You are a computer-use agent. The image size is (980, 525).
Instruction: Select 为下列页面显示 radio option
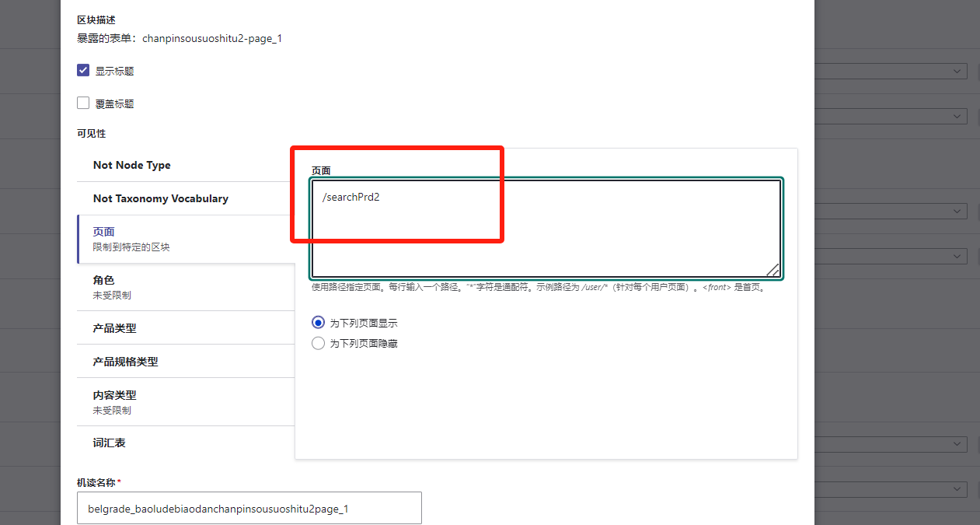tap(318, 322)
